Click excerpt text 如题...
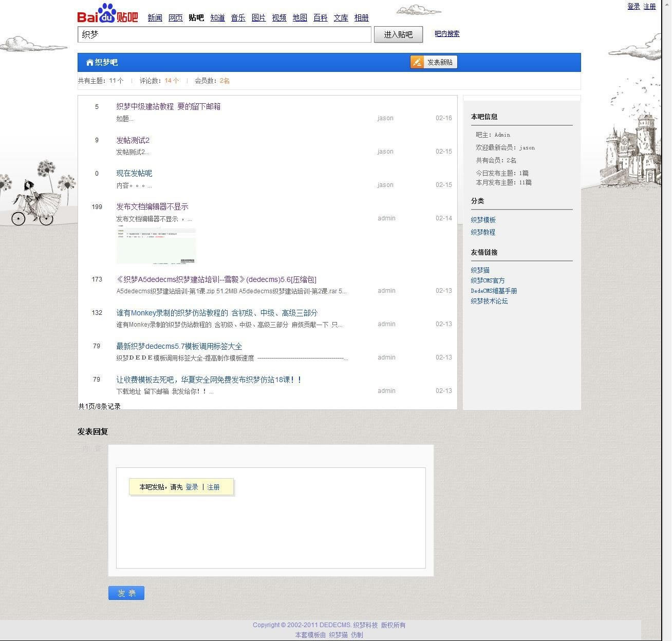Image resolution: width=672 pixels, height=641 pixels. point(125,119)
